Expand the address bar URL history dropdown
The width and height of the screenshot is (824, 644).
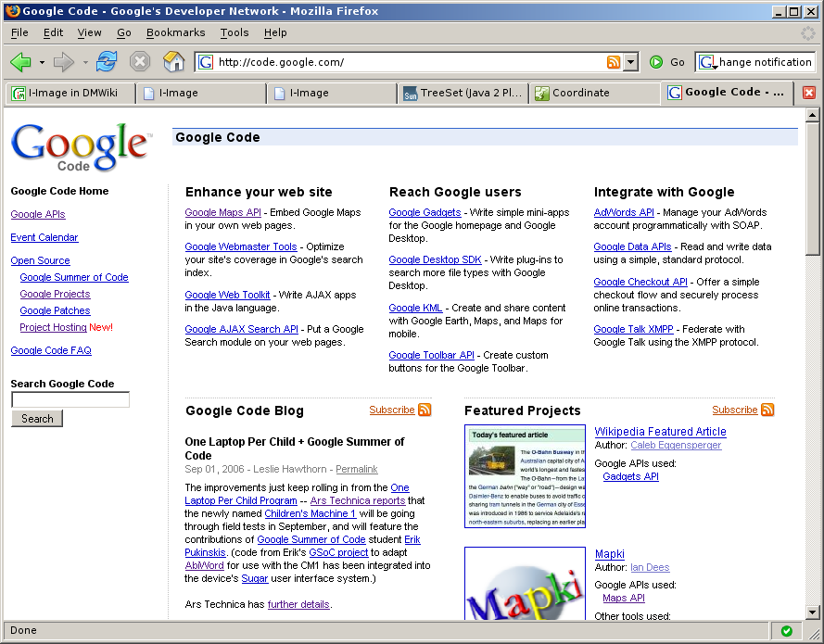coord(630,62)
